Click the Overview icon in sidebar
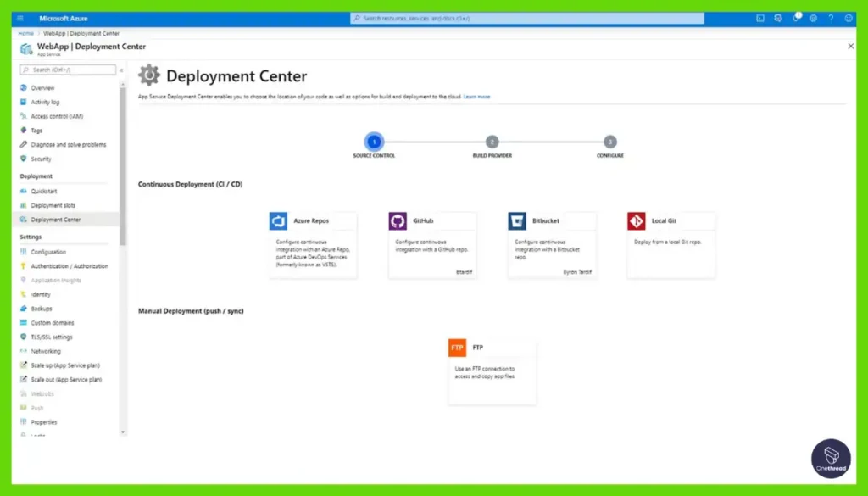 [x=23, y=87]
